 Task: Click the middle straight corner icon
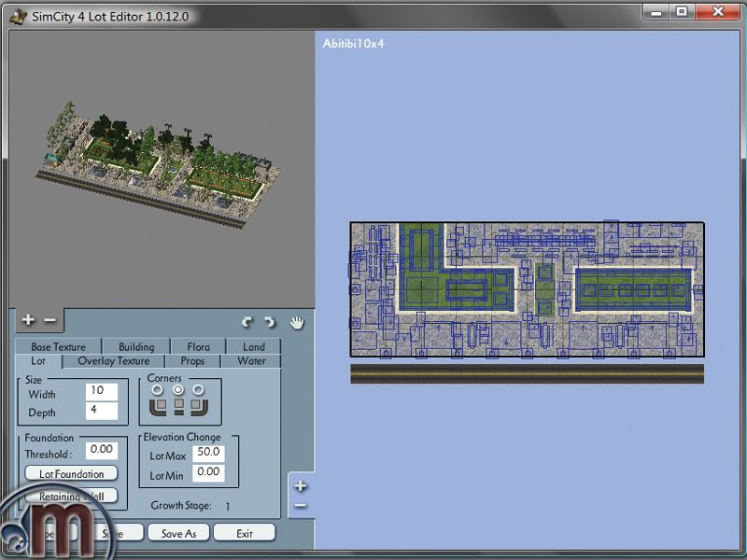[178, 407]
